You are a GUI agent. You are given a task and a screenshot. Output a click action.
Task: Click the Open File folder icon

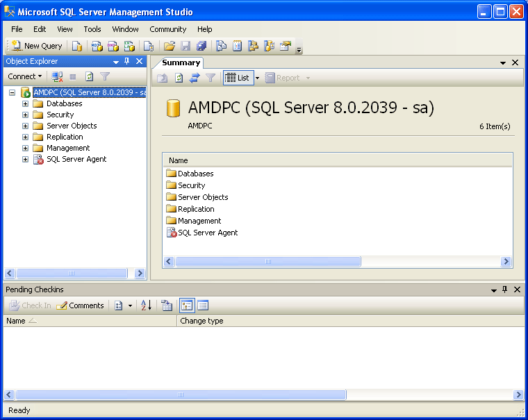click(170, 46)
